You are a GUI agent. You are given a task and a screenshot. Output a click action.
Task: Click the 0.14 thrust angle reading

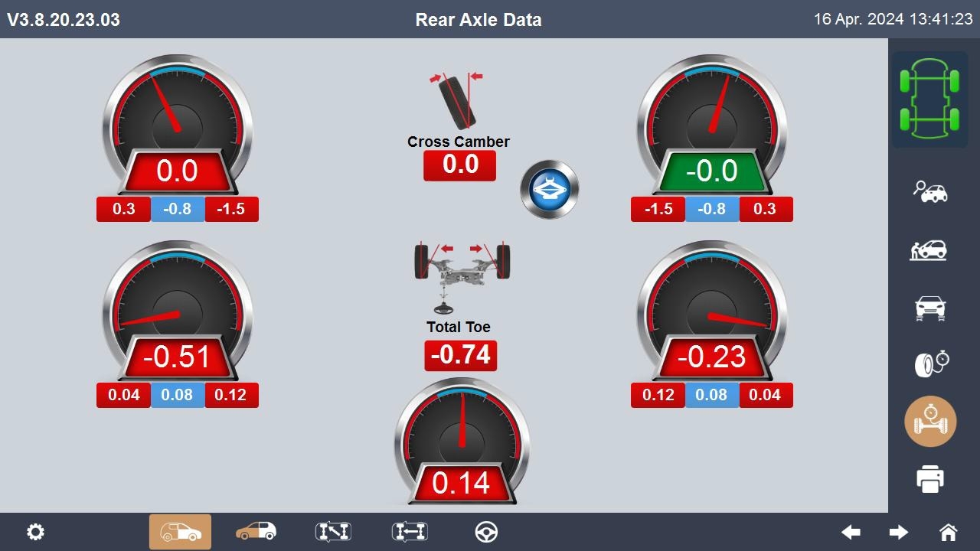pos(461,483)
